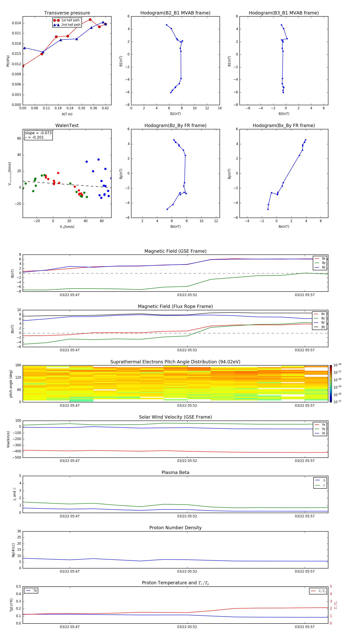The width and height of the screenshot is (351, 644).
Task: Click the "A(T·m)" x-axis label
Action: point(67,114)
